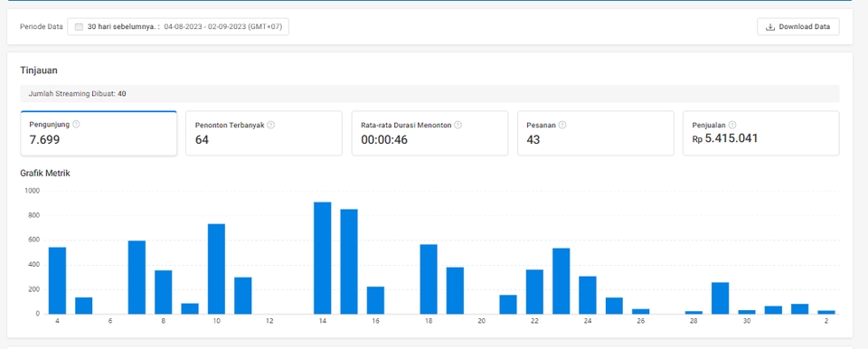This screenshot has height=349, width=868.
Task: Click the Jumlah Streaming Dibuat summary bar
Action: [429, 94]
